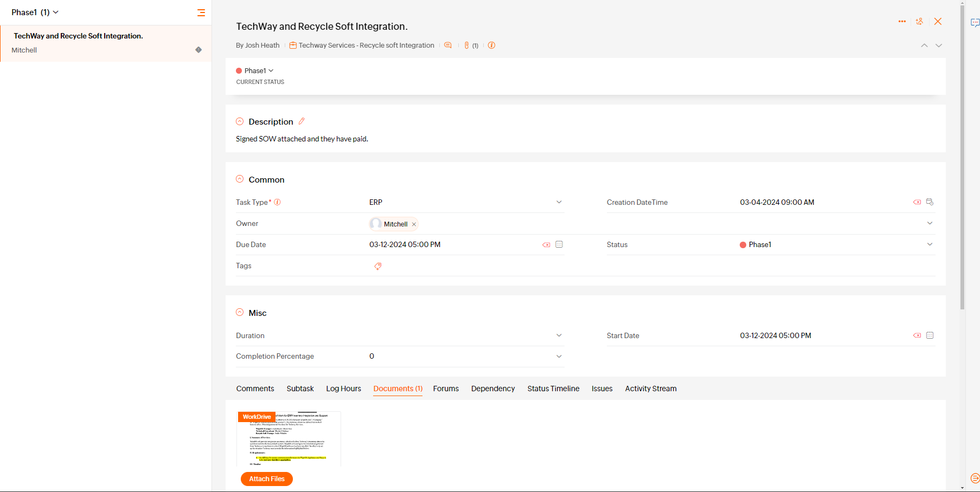Switch to the Dependency tab
This screenshot has height=492, width=980.
493,389
